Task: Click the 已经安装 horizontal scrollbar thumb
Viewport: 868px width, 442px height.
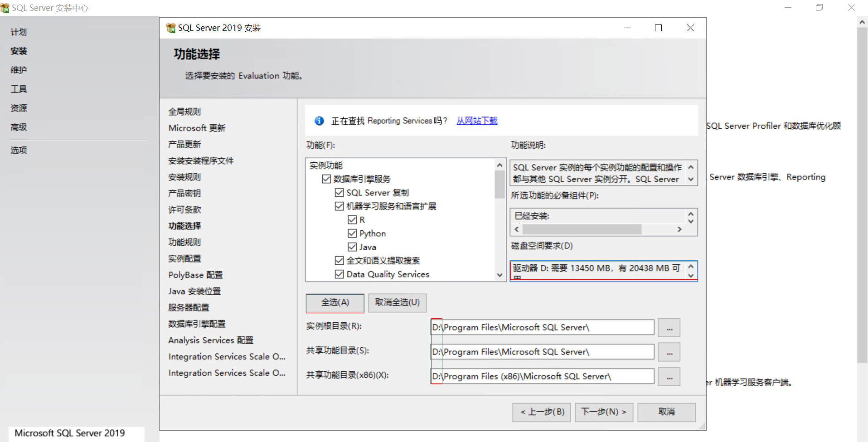Action: pos(582,229)
